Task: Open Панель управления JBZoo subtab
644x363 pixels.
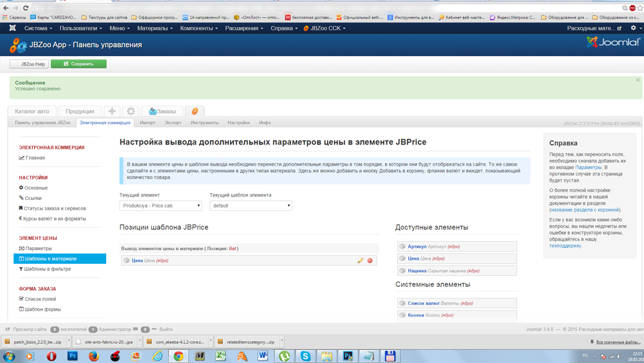Action: (x=43, y=123)
